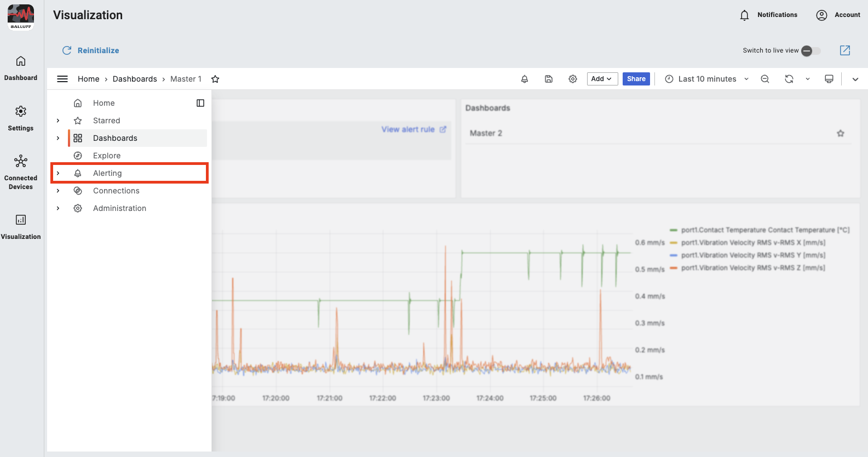
Task: Click the dock menu panel icon
Action: (200, 103)
